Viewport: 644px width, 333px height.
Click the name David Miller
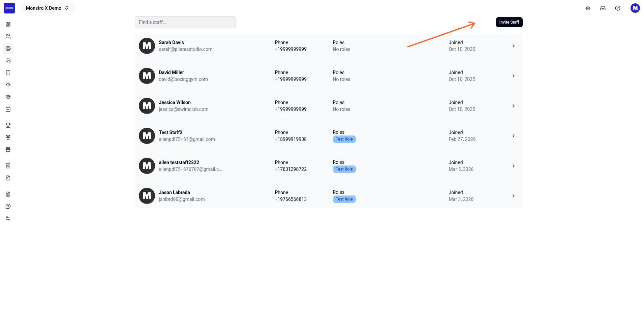[x=171, y=72]
